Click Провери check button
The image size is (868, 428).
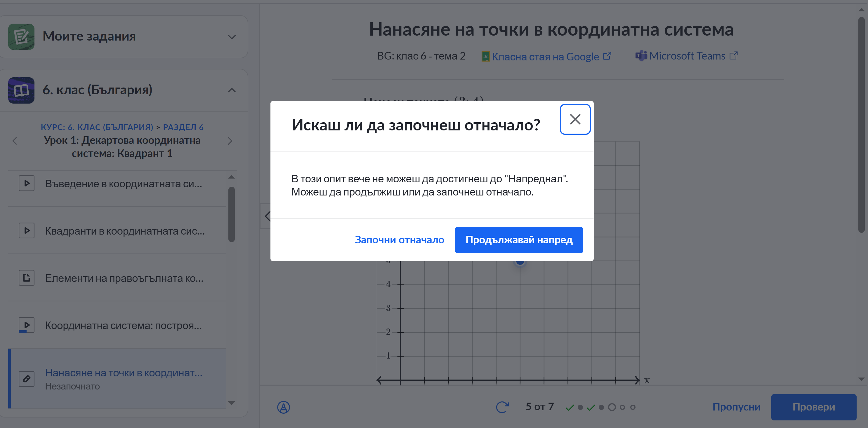pos(813,407)
